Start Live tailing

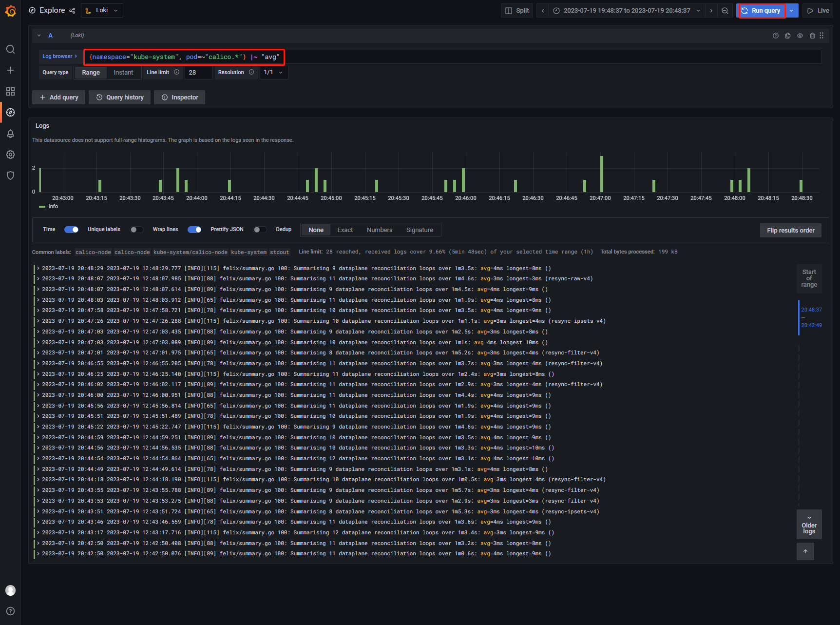tap(818, 11)
